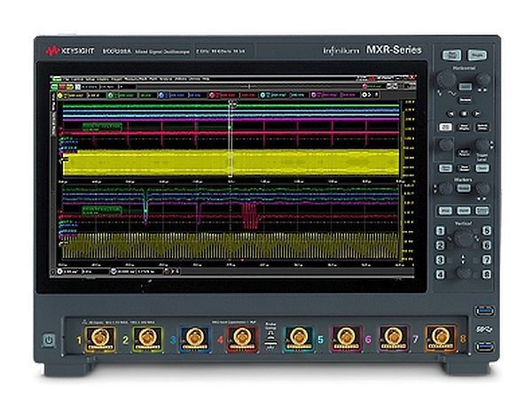Tap the left-arrow navigation key
The image size is (532, 403).
(451, 113)
